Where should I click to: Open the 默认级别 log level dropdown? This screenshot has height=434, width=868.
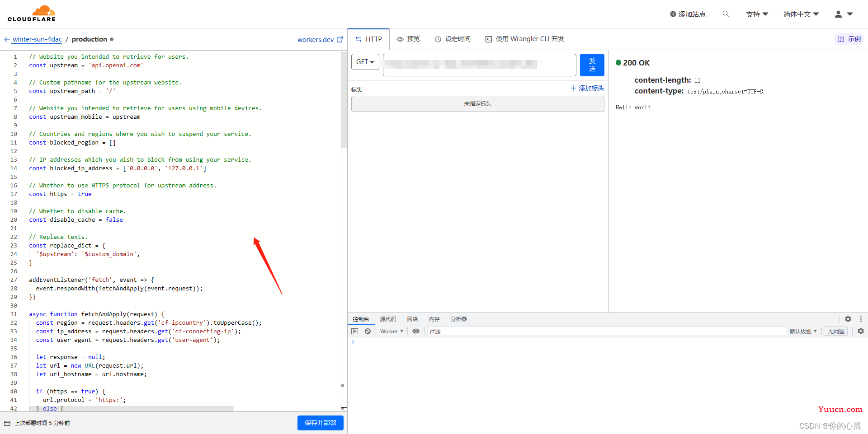[803, 331]
